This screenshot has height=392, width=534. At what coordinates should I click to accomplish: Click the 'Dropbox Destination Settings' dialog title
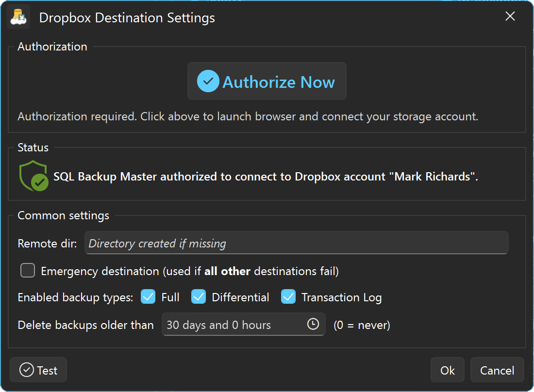127,17
